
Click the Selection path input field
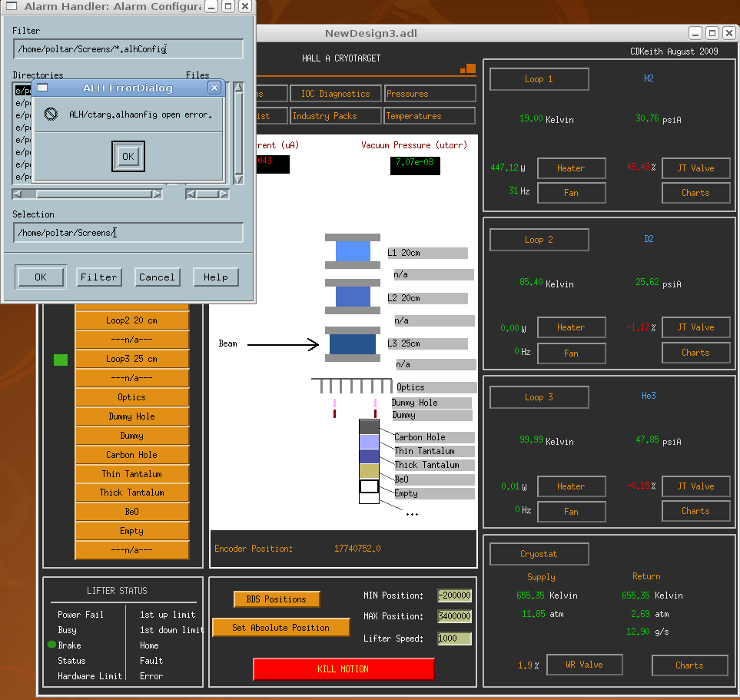(128, 233)
